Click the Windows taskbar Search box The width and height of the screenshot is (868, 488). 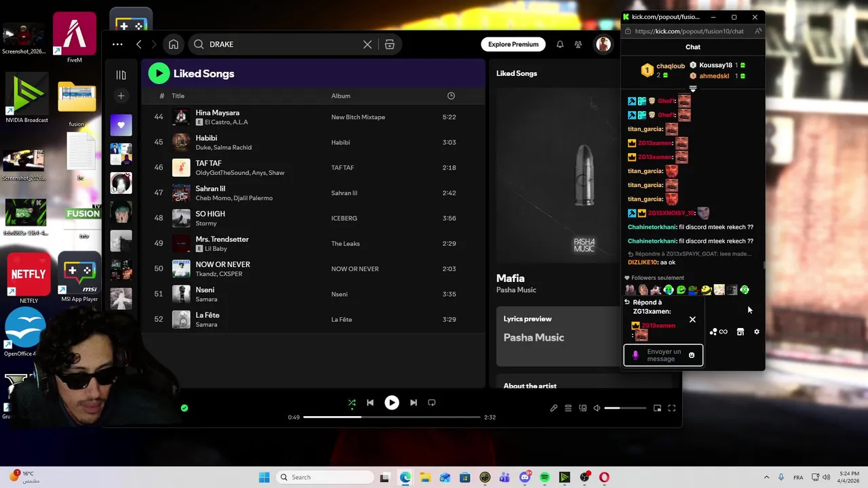323,477
